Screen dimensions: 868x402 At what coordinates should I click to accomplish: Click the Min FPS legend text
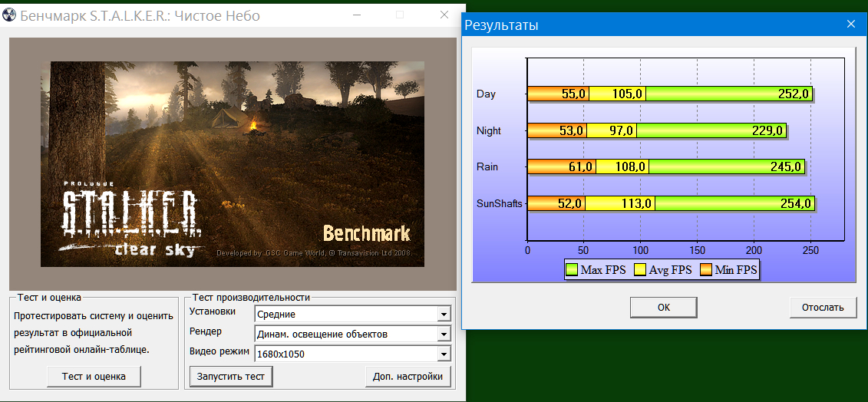tap(736, 270)
